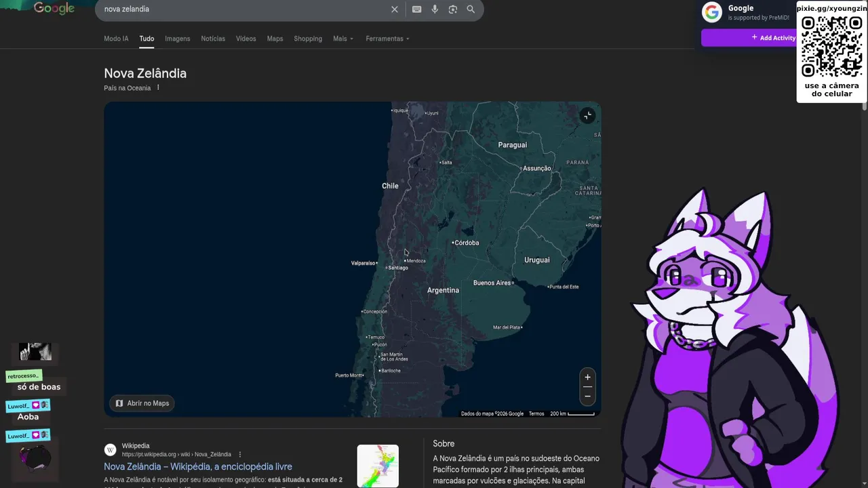Viewport: 868px width, 488px height.
Task: Select the Tudo tab
Action: coord(146,39)
